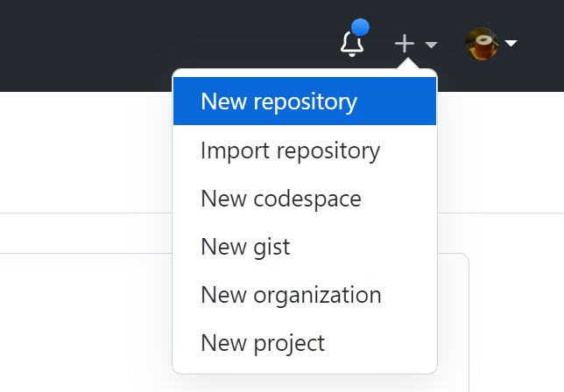Image resolution: width=564 pixels, height=392 pixels.
Task: Click the plus create-new icon
Action: pyautogui.click(x=405, y=44)
